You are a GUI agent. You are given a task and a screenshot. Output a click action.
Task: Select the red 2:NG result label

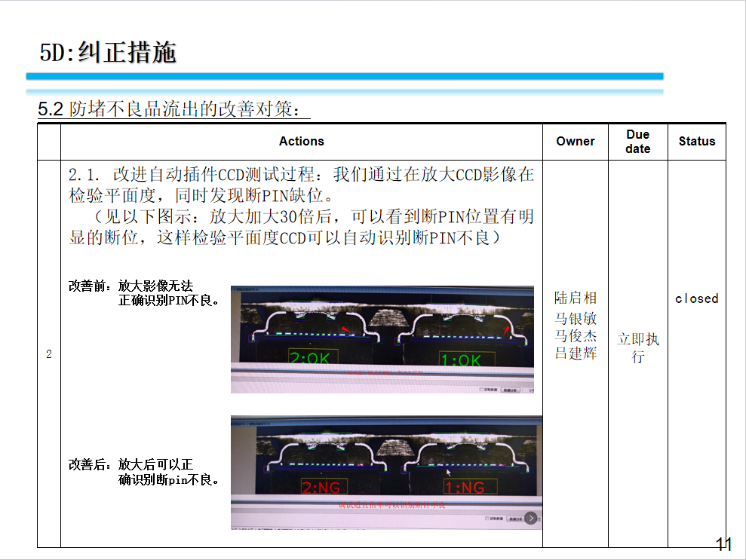point(321,488)
